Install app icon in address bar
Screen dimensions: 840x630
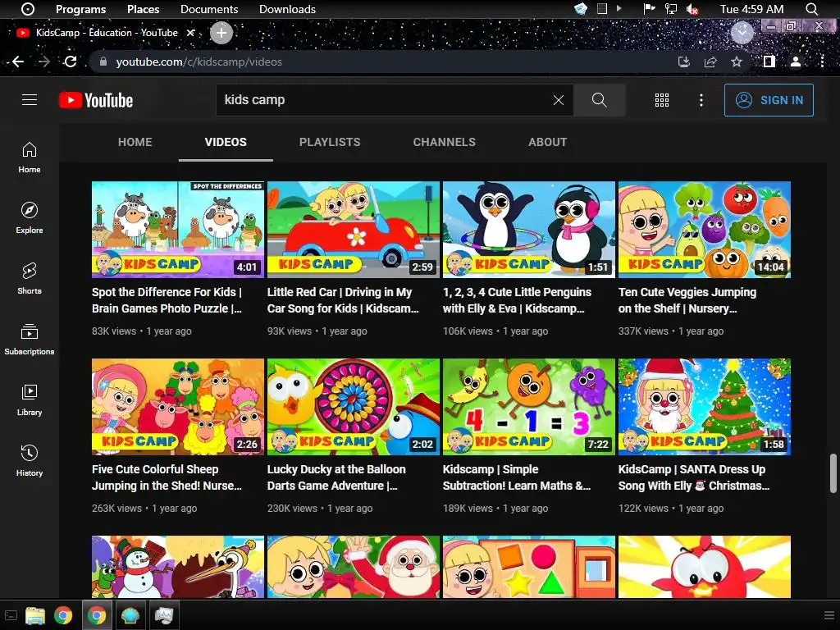(684, 62)
